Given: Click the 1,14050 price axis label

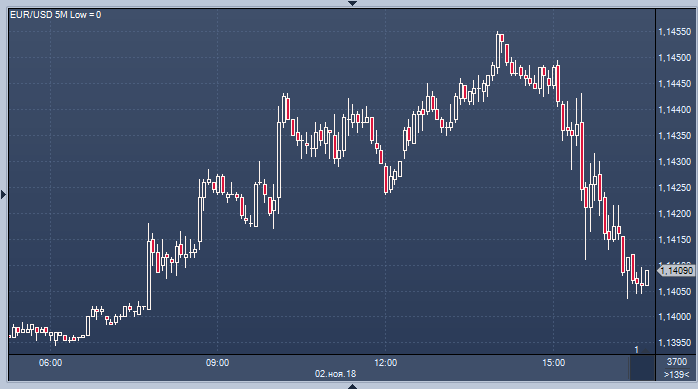Looking at the screenshot, I should pyautogui.click(x=675, y=292).
